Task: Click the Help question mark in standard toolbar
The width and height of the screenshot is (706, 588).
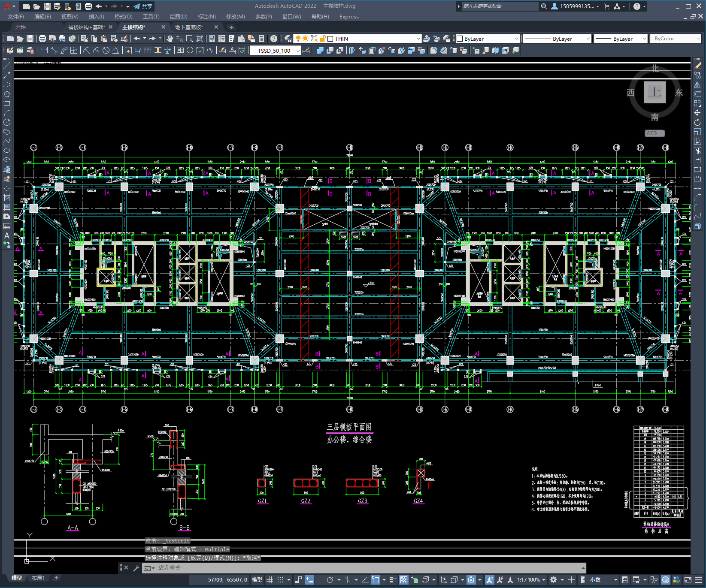Action: click(x=274, y=39)
